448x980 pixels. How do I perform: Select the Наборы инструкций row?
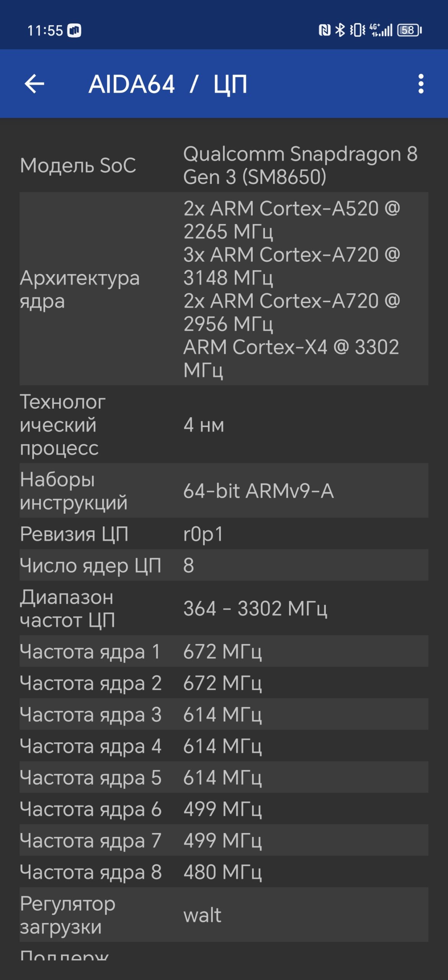(x=224, y=491)
